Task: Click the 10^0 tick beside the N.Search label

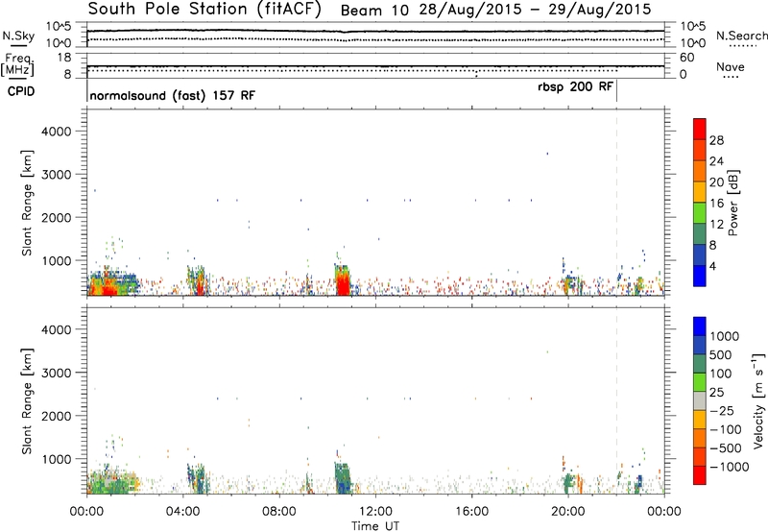Action: 693,43
